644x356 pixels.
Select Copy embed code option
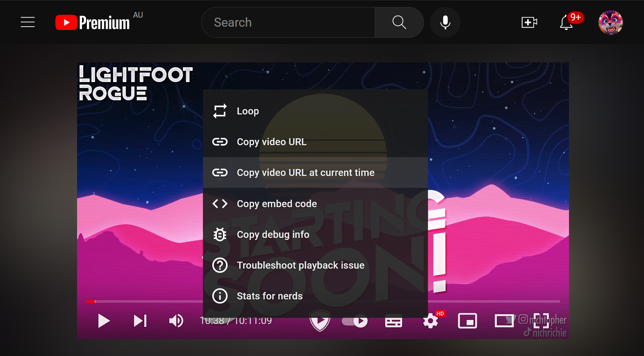point(277,204)
